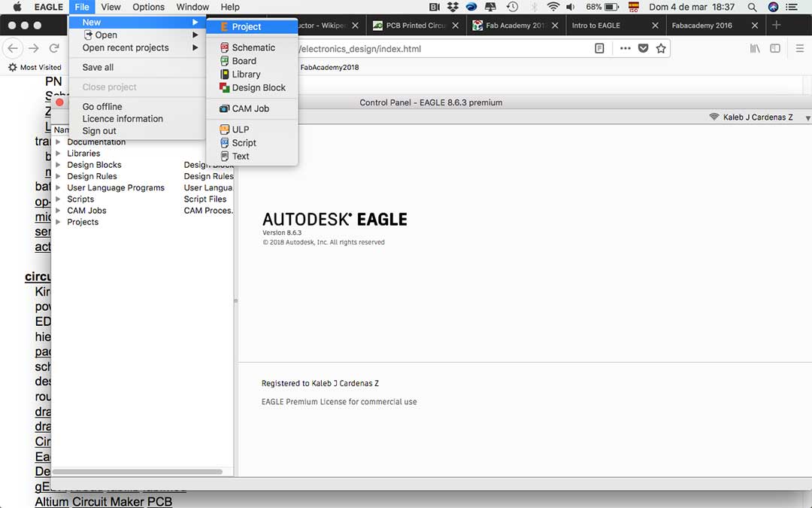This screenshot has width=812, height=508.
Task: Open a new browser tab with plus
Action: [x=776, y=25]
